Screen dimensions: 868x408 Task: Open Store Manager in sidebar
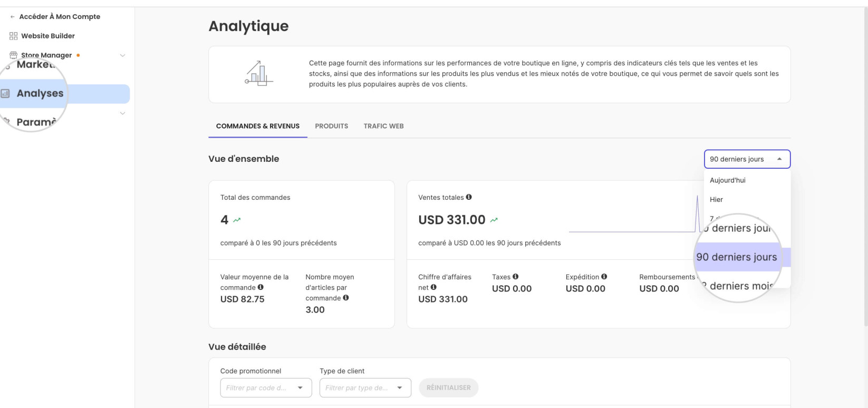tap(46, 55)
